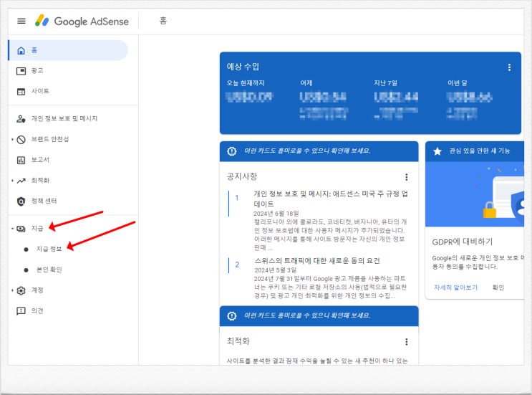Click the 확인 button on GDPR card
Viewport: 532px width, 395px height.
(498, 287)
